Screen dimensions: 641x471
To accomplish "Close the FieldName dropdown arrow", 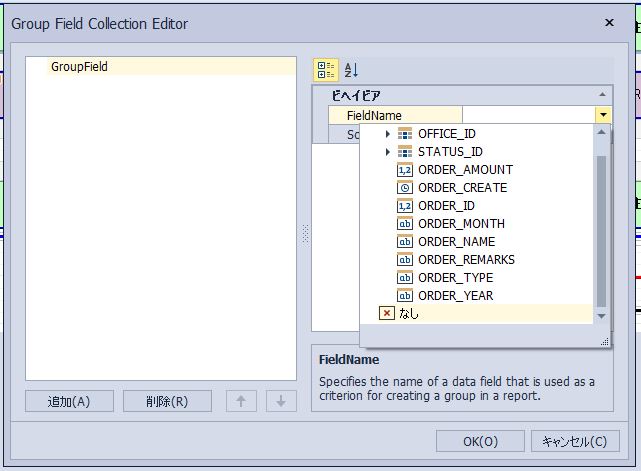I will tap(603, 115).
